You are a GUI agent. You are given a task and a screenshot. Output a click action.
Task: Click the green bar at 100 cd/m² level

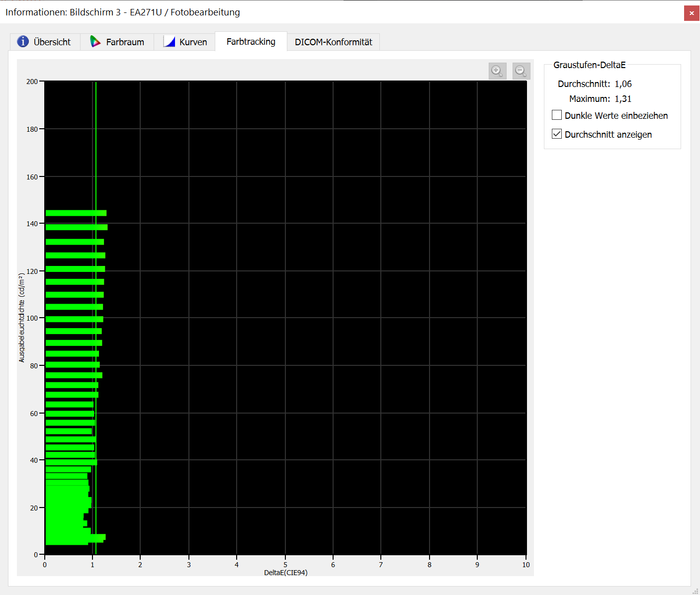(x=74, y=319)
